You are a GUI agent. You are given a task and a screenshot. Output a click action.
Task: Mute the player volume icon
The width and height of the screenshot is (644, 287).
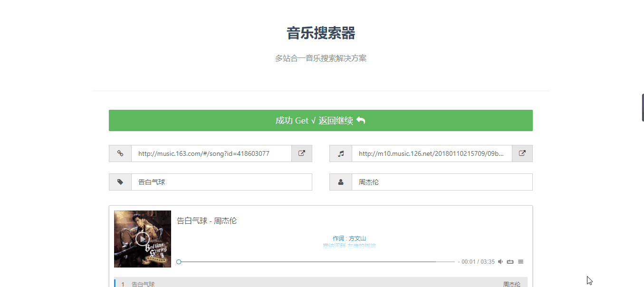coord(500,262)
